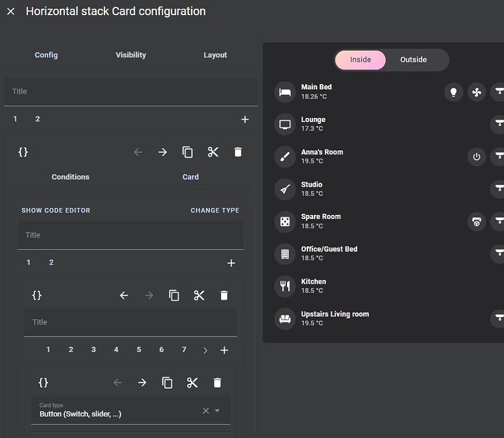Click the Lounge 17.3 °C temperature
The image size is (504, 438).
312,128
